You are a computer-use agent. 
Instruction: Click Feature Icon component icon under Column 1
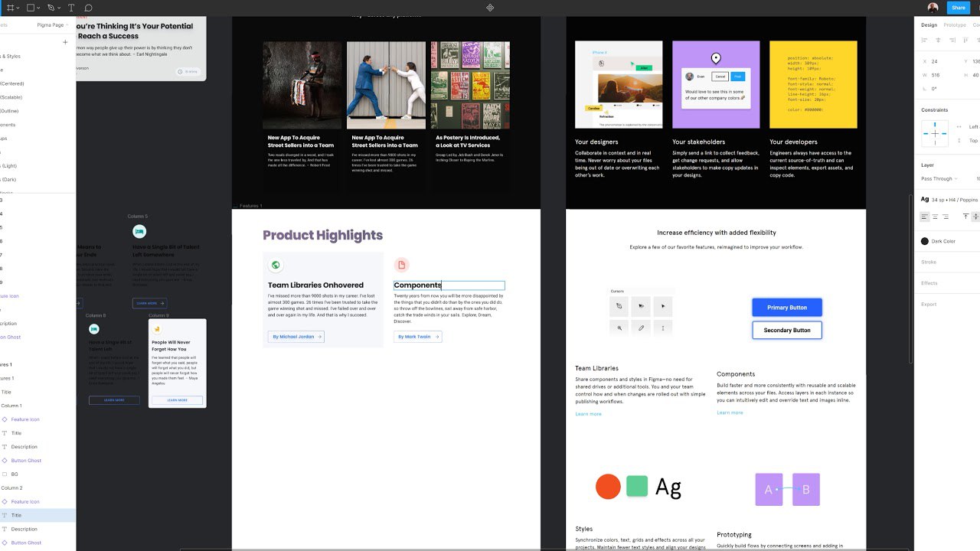(x=5, y=419)
